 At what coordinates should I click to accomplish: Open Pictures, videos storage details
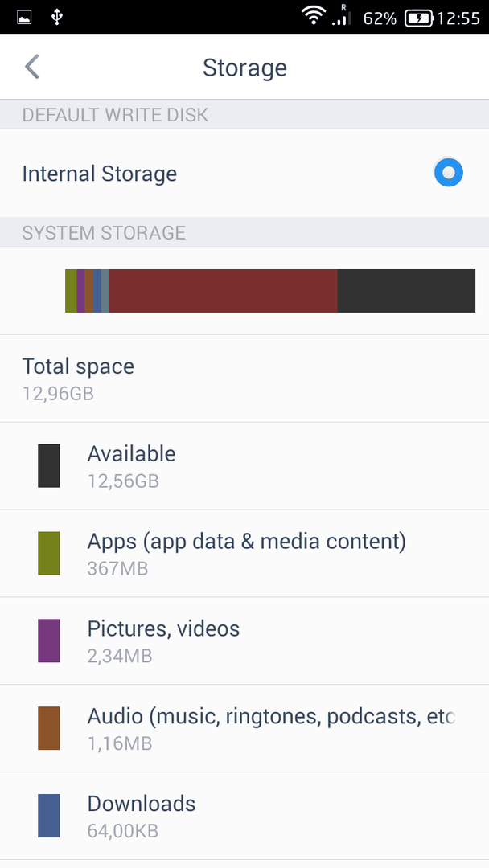(244, 641)
